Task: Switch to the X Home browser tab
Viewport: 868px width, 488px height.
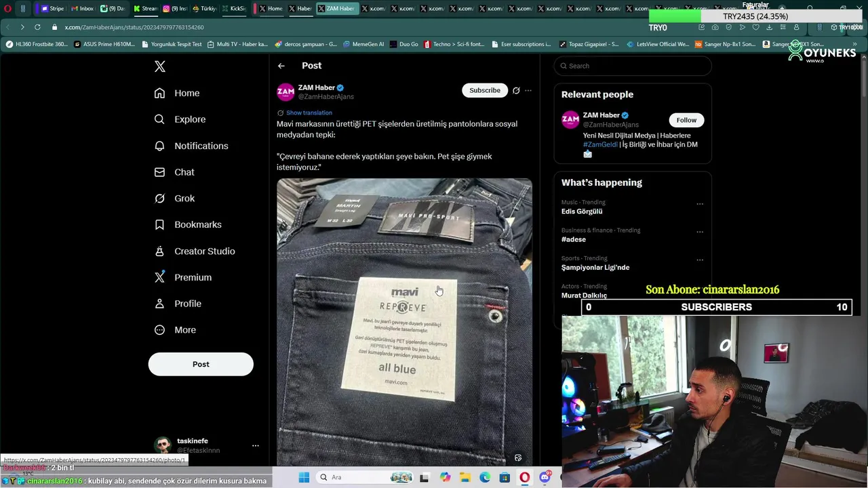Action: tap(271, 9)
